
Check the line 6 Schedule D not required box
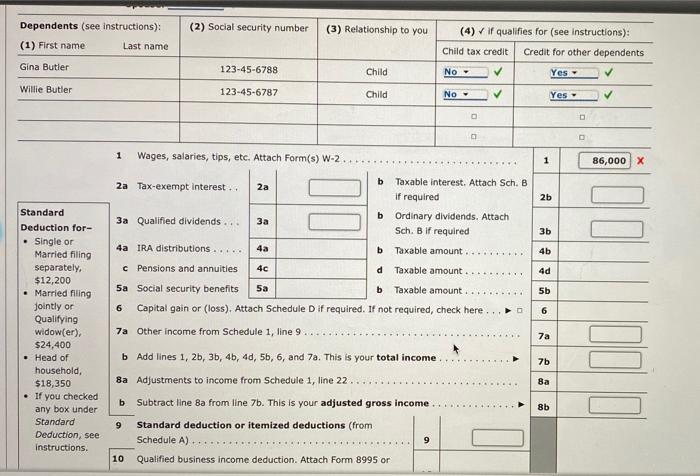coord(520,310)
